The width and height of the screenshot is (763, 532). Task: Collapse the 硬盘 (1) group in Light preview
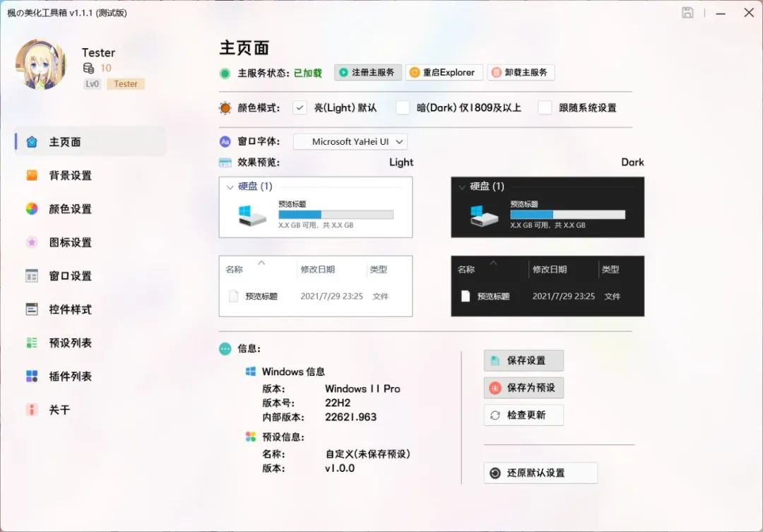pos(230,187)
